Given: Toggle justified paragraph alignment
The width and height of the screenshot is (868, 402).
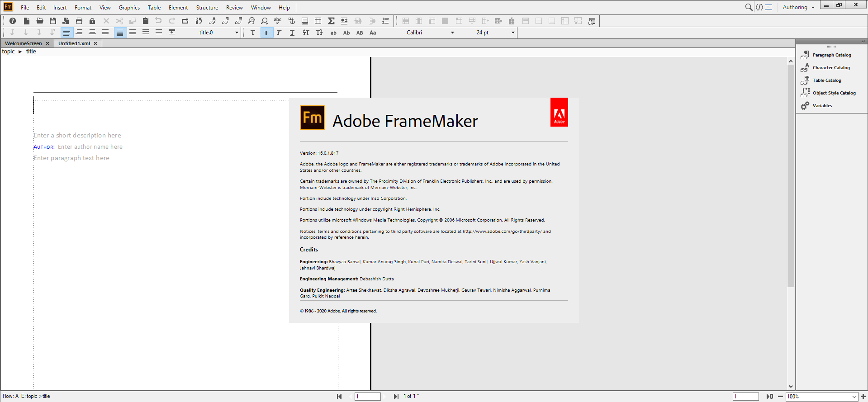Looking at the screenshot, I should (105, 33).
